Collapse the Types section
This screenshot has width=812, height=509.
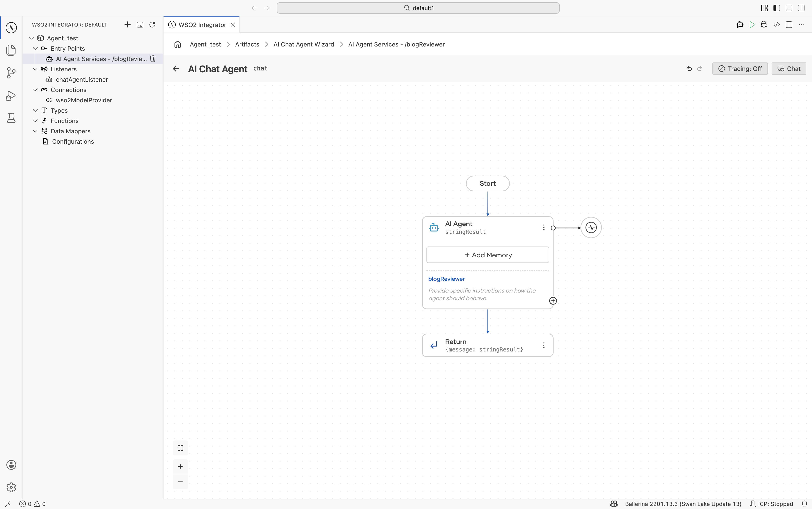35,110
